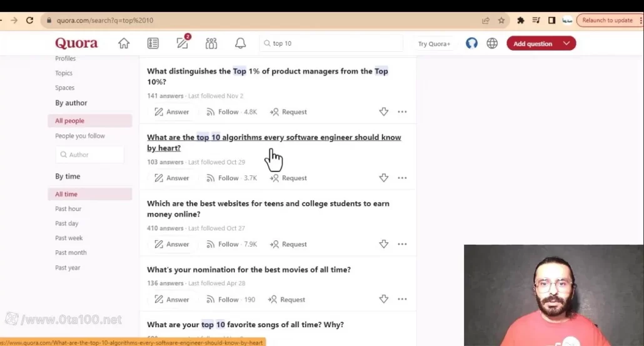The height and width of the screenshot is (346, 644).
Task: Open the Spaces people icon
Action: pos(211,43)
